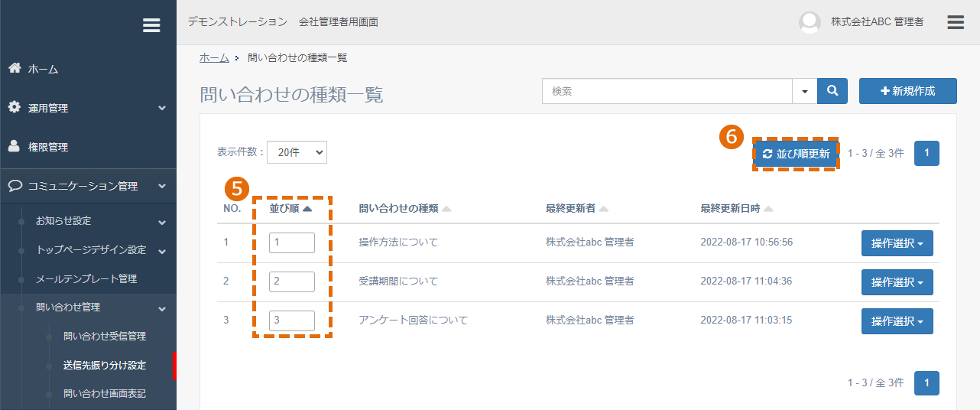Viewport: 980px width, 410px height.
Task: Click 操作方法について in the table
Action: click(x=398, y=242)
